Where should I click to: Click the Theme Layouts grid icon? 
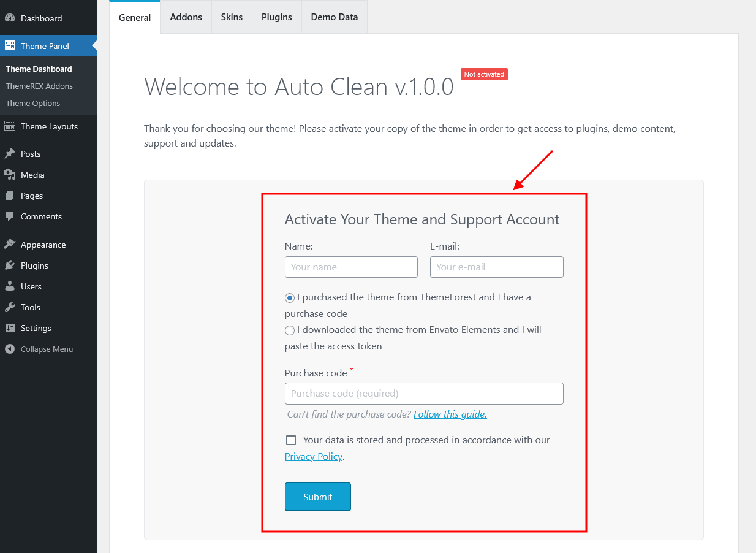click(10, 126)
